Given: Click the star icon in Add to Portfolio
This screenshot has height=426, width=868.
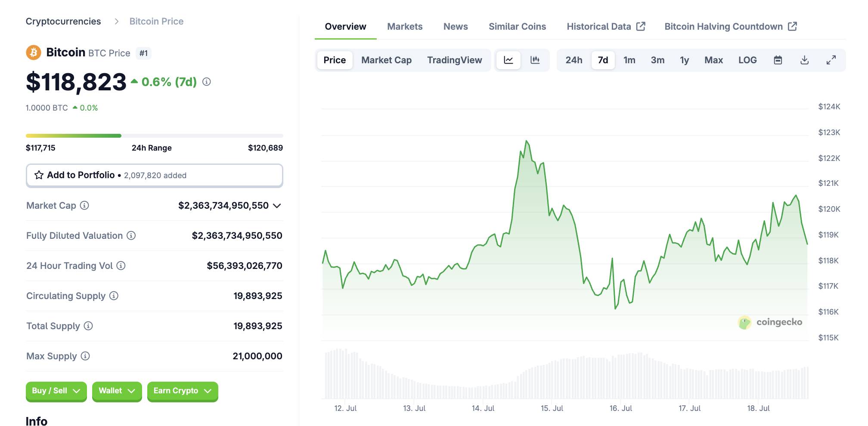Looking at the screenshot, I should [x=39, y=175].
